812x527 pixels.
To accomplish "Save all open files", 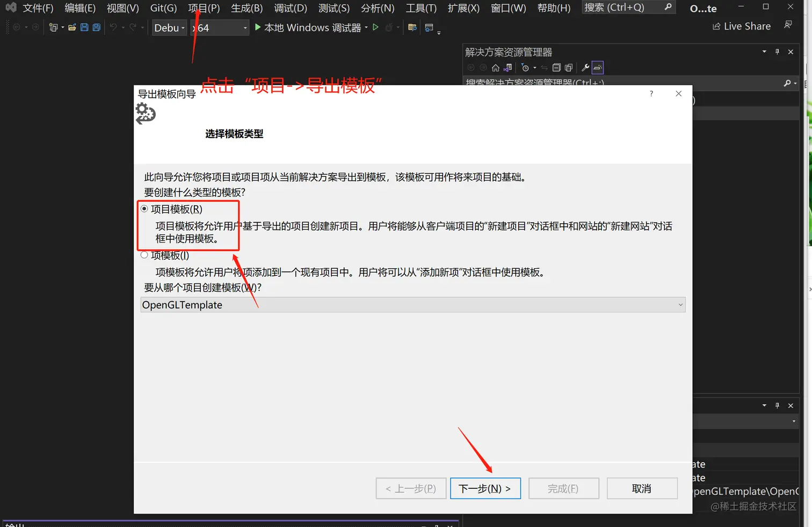I will 96,27.
